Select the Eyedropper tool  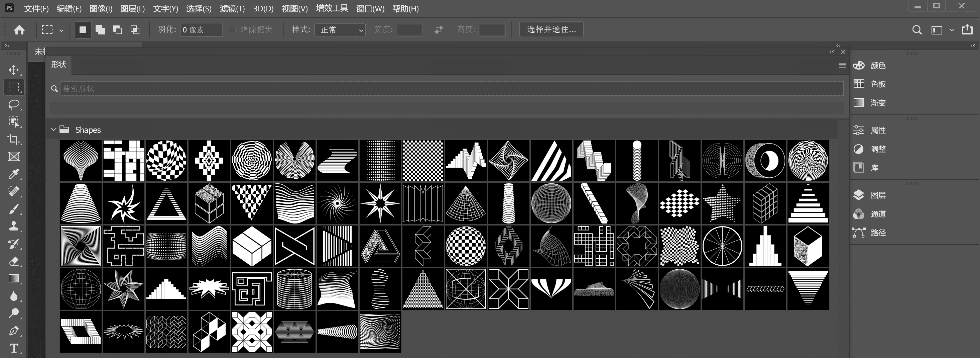tap(14, 174)
